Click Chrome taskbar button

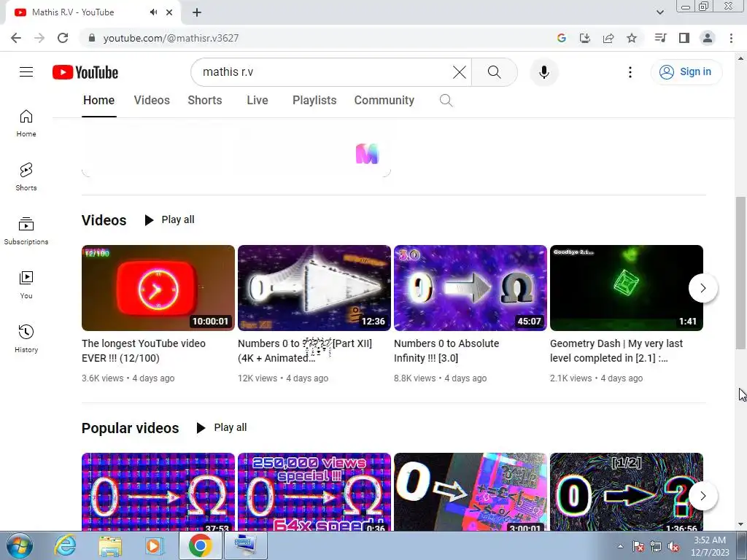pyautogui.click(x=200, y=545)
